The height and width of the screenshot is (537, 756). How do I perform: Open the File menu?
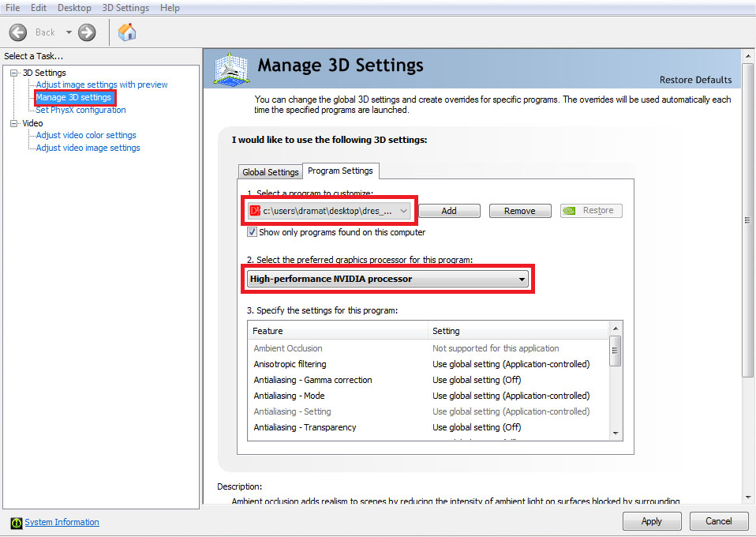tap(13, 8)
